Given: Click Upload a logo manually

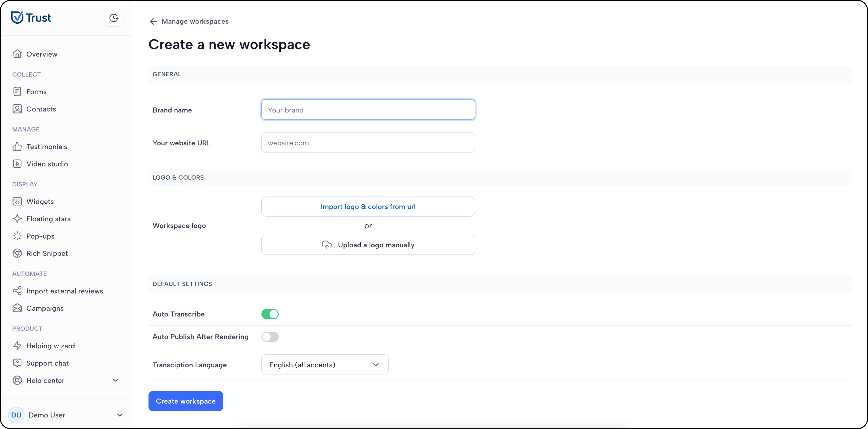Looking at the screenshot, I should (368, 245).
